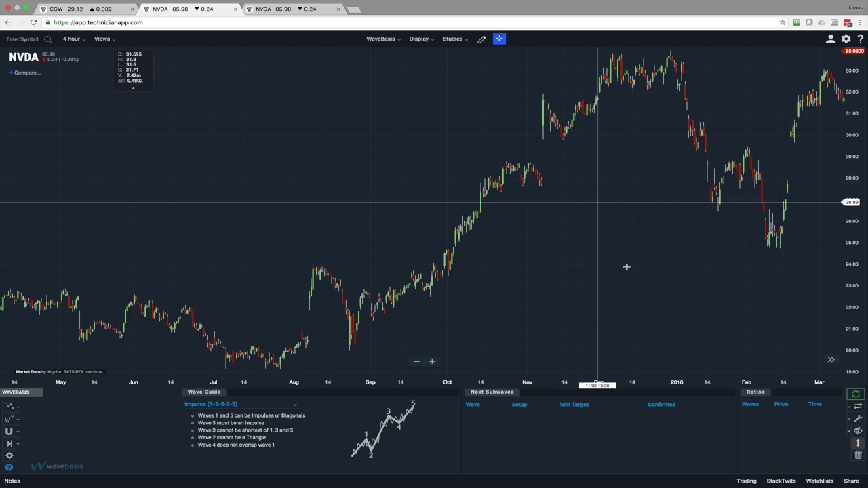868x488 pixels.
Task: Open chart settings gear in top bar
Action: click(846, 39)
